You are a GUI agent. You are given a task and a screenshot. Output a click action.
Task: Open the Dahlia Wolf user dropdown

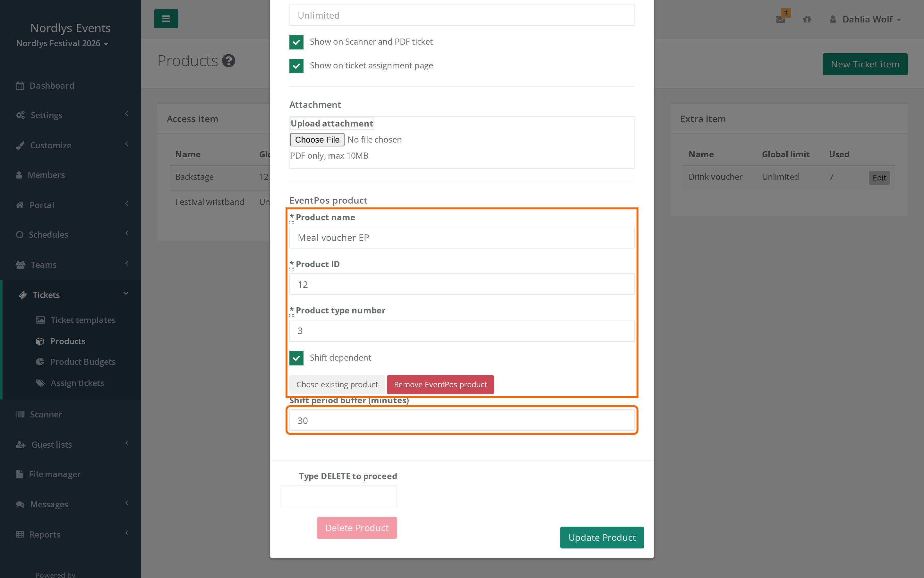tap(865, 19)
